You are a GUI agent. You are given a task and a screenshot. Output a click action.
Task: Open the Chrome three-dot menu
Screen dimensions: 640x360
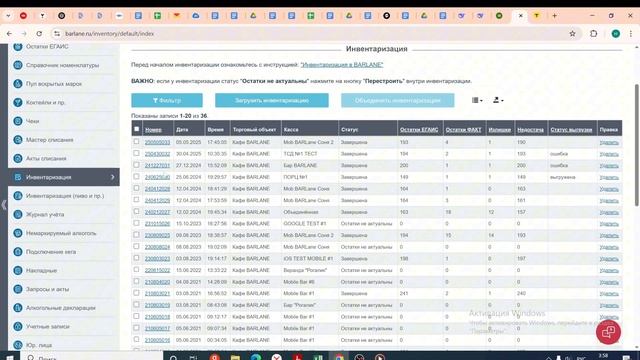point(631,34)
